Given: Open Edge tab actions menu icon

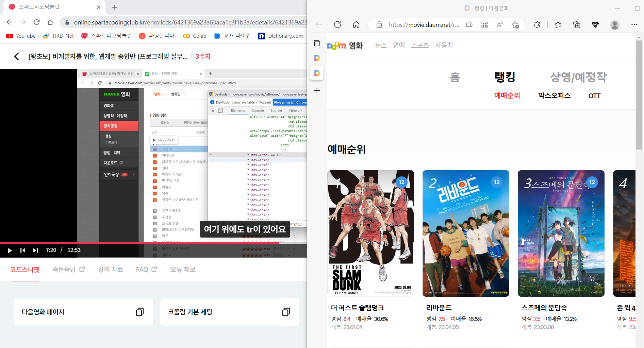Looking at the screenshot, I should (317, 43).
